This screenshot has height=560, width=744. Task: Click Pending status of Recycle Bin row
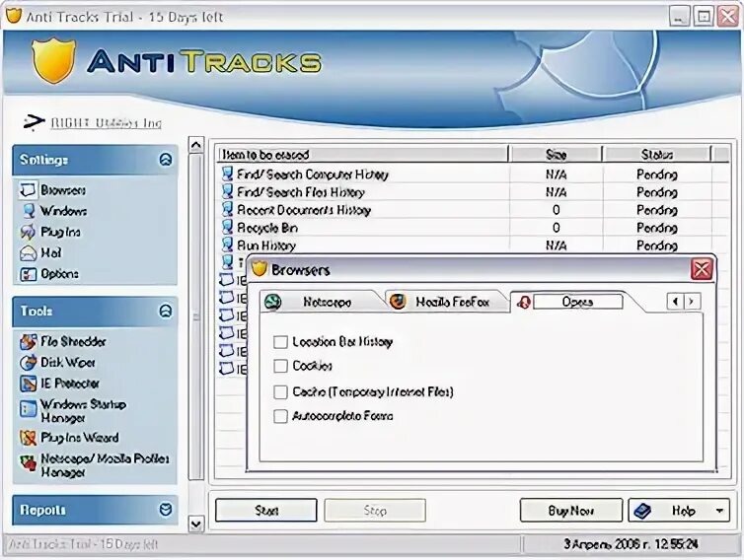point(657,228)
